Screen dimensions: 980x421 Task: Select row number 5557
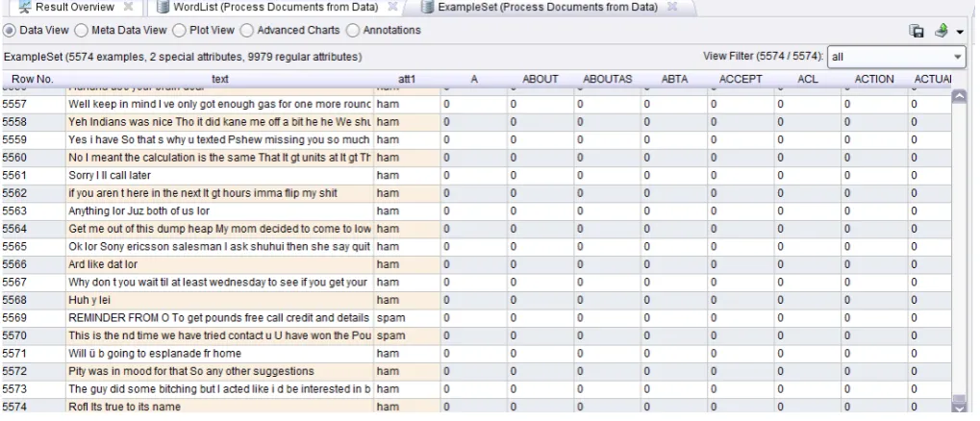[14, 105]
